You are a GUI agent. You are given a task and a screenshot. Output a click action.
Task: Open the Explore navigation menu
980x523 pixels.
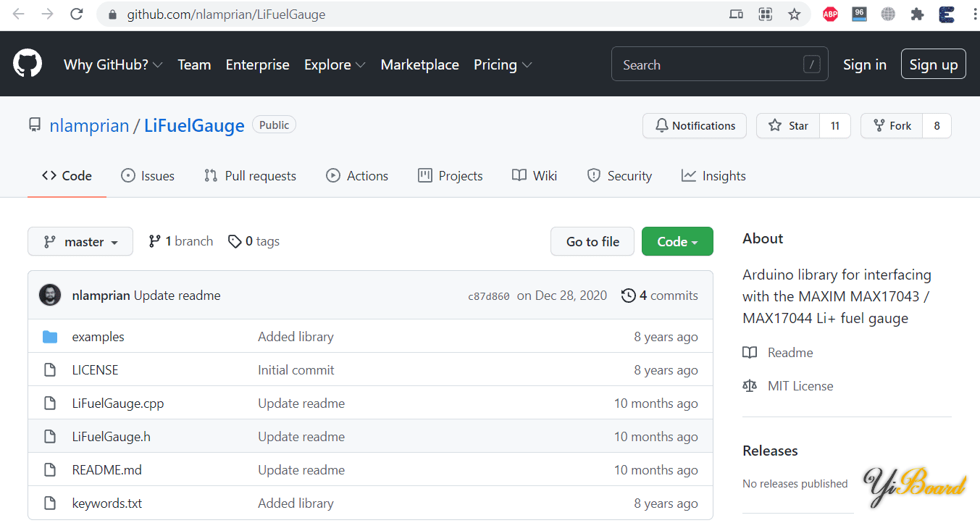(335, 64)
